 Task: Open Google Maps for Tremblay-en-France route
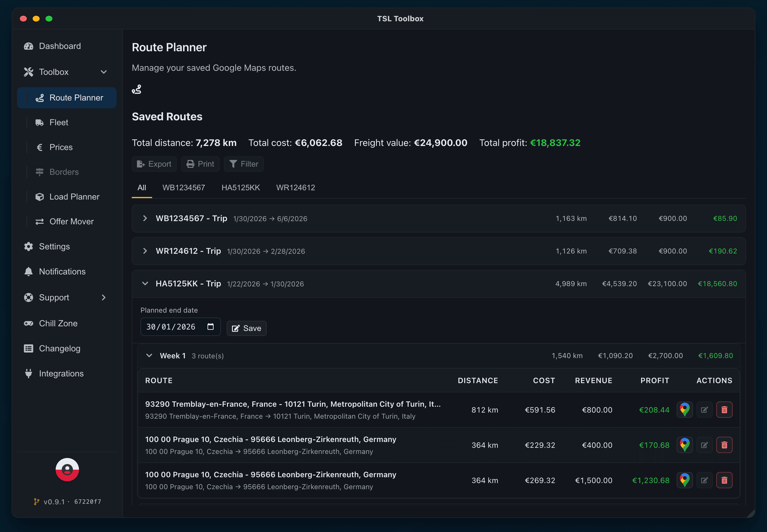pos(685,410)
